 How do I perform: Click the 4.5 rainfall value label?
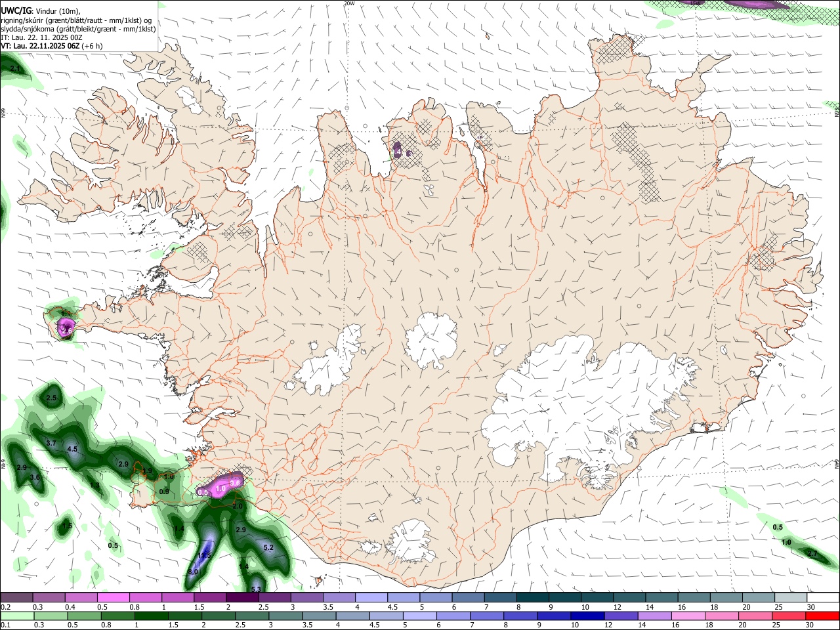click(x=72, y=450)
